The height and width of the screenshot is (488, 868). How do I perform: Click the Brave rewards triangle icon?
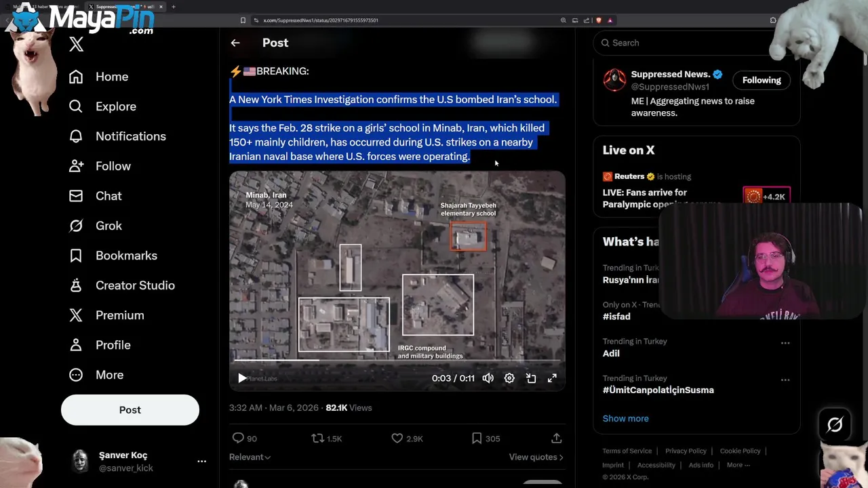click(x=610, y=20)
